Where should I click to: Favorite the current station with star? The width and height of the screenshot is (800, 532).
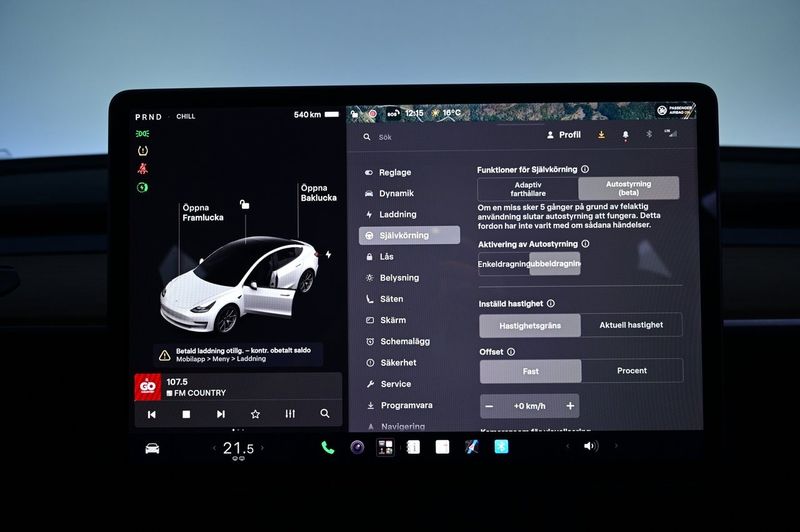[255, 414]
